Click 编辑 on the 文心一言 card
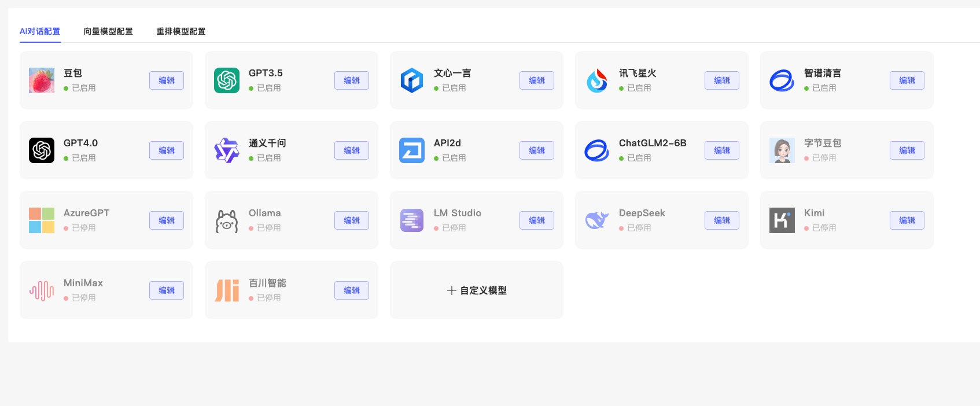Viewport: 980px width, 406px height. 537,80
